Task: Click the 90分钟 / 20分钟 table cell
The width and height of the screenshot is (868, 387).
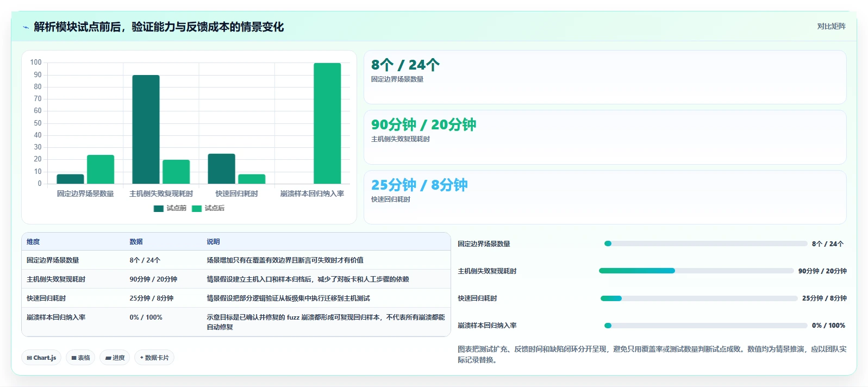Action: (153, 279)
